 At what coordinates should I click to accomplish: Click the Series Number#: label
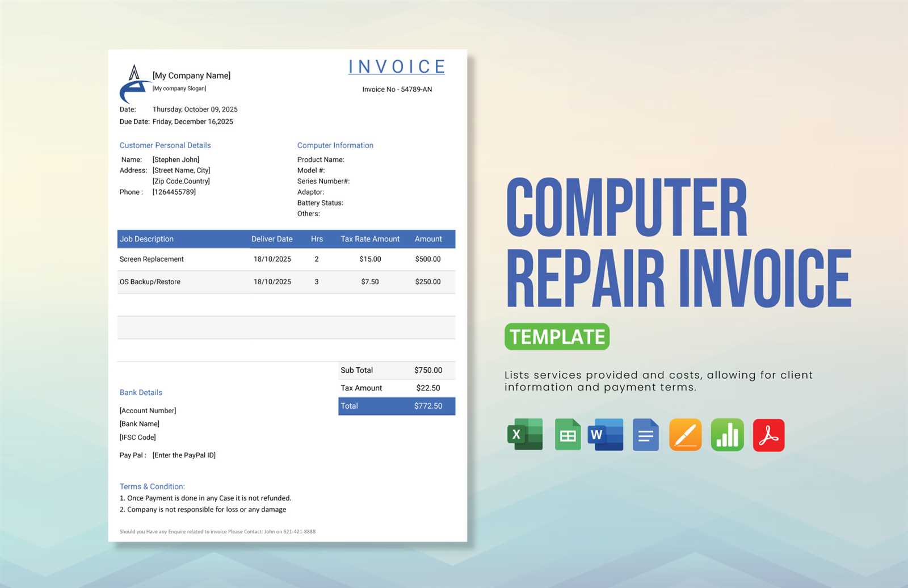point(323,182)
